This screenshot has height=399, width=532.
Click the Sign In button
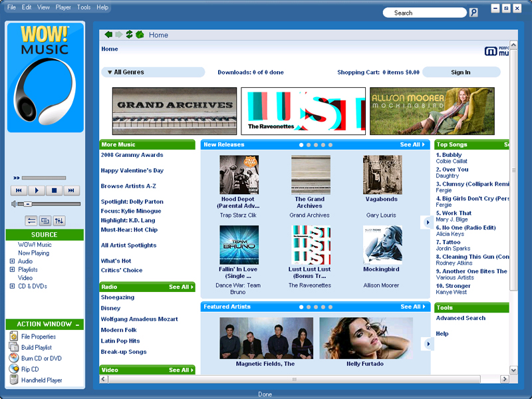tap(461, 72)
